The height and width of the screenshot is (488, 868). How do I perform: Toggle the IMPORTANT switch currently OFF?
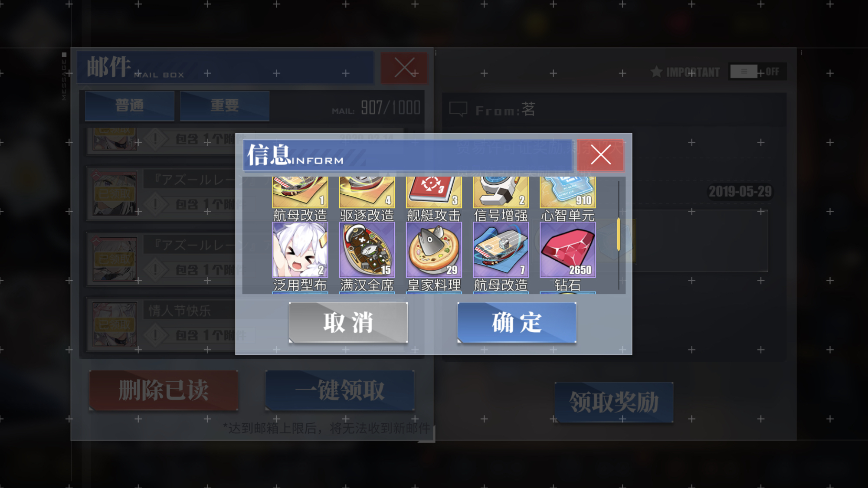point(756,72)
